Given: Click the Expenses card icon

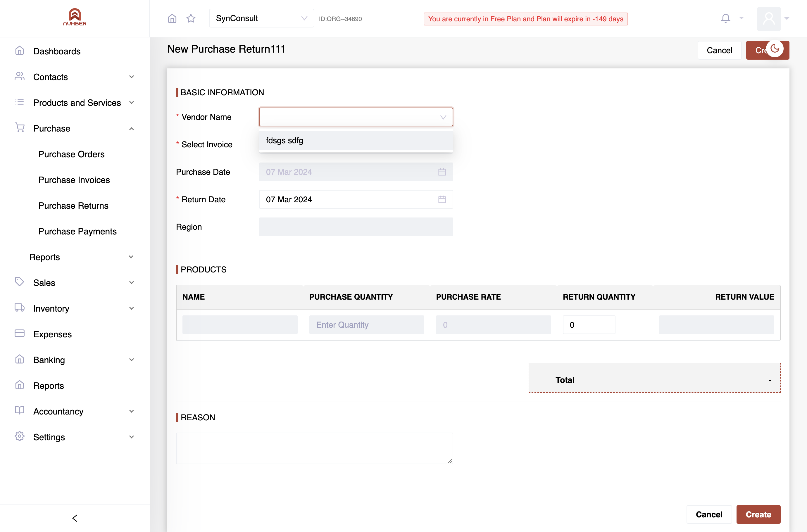Looking at the screenshot, I should [20, 334].
